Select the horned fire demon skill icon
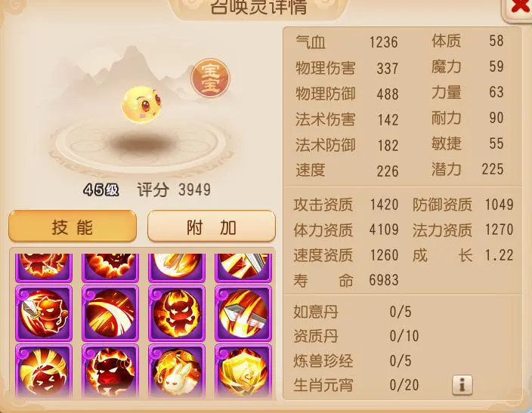 (177, 313)
